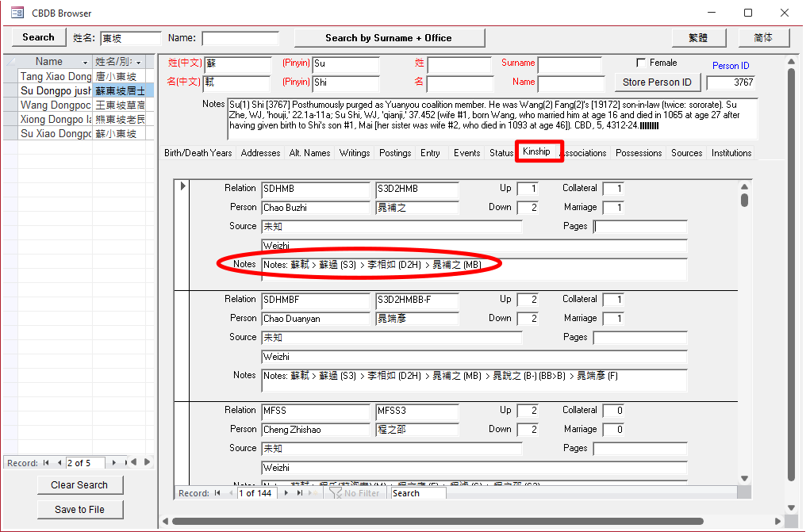Image resolution: width=806 pixels, height=532 pixels.
Task: Go to next kinship record arrow
Action: click(287, 493)
